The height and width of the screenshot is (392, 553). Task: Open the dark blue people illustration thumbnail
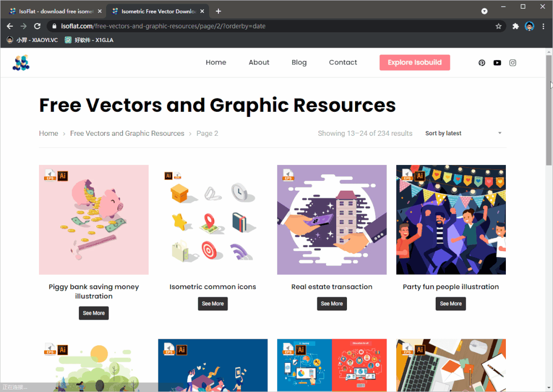tap(213, 365)
